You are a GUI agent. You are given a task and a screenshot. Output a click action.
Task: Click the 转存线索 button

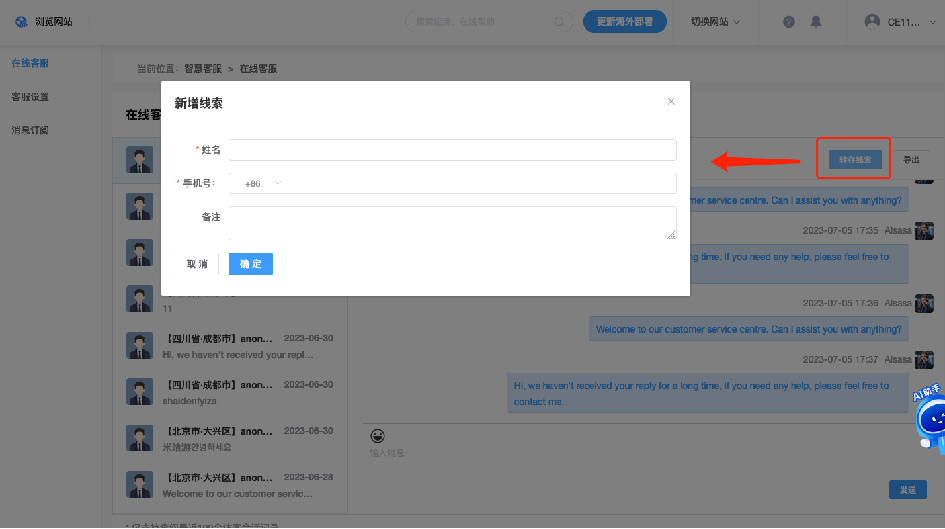(855, 160)
